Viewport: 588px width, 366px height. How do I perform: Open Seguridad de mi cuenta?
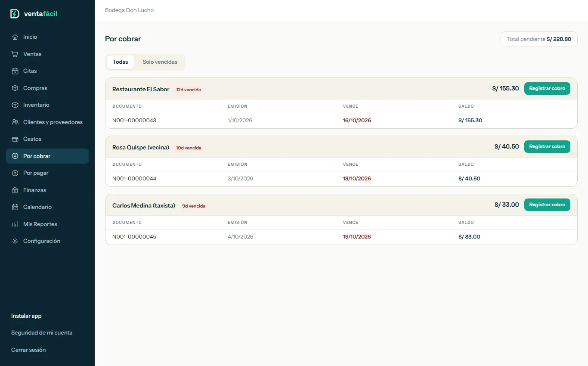[42, 333]
